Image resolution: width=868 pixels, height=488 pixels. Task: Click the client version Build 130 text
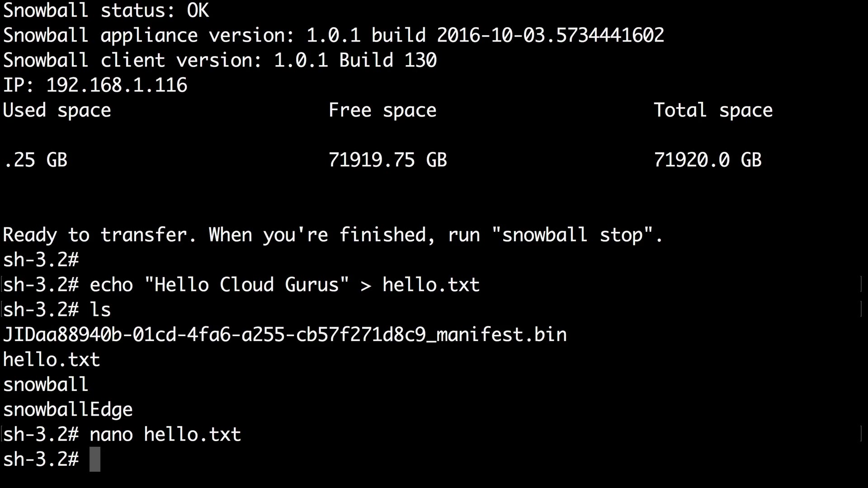[x=388, y=60]
